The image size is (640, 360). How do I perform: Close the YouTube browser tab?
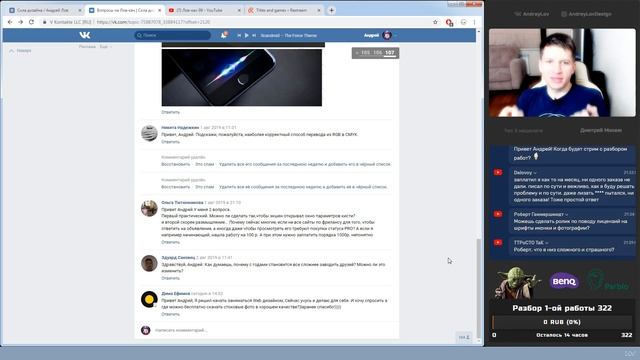(x=239, y=10)
